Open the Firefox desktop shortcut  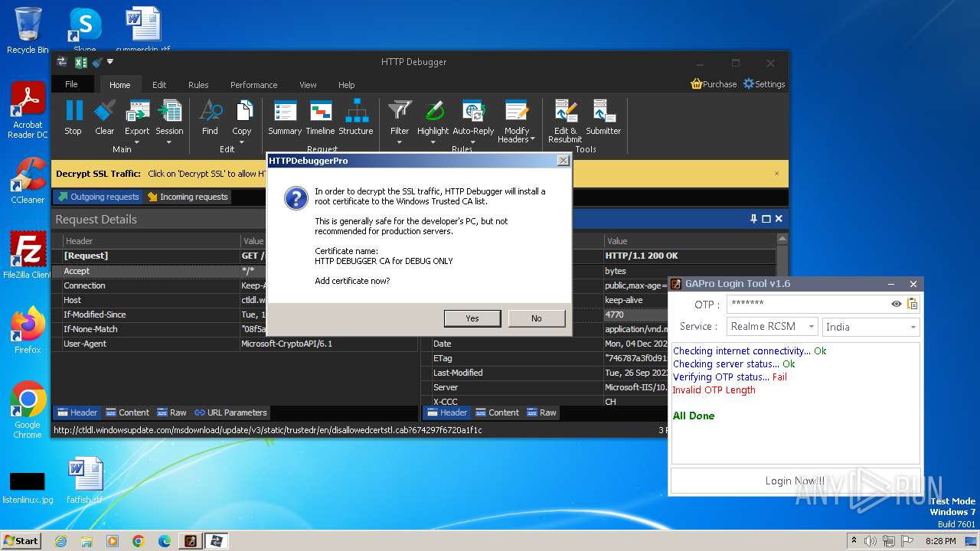(28, 330)
